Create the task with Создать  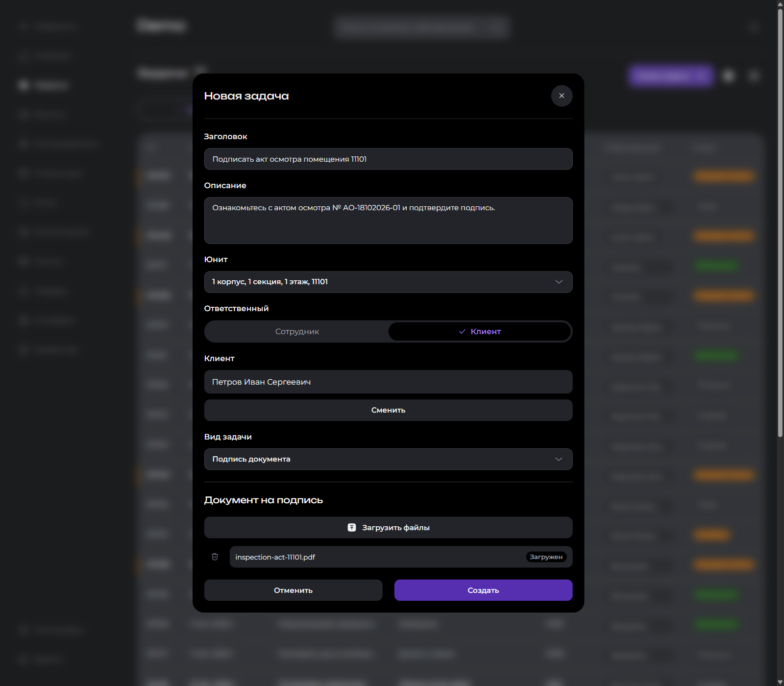[483, 590]
